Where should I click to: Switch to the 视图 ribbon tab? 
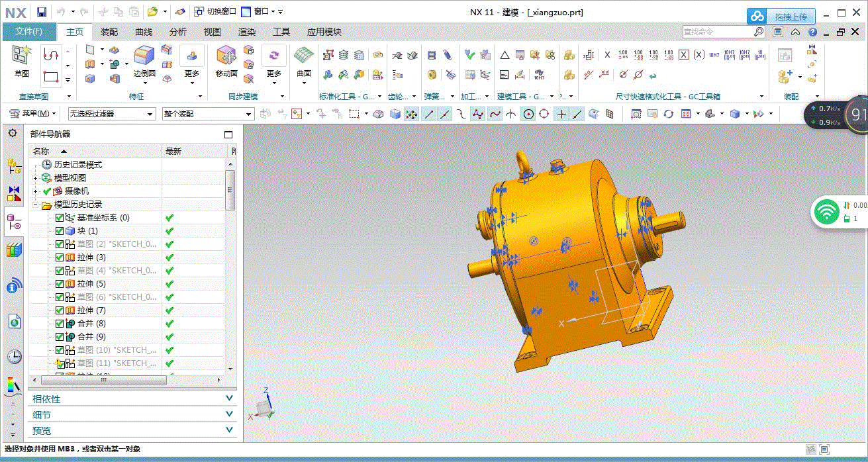[x=213, y=32]
